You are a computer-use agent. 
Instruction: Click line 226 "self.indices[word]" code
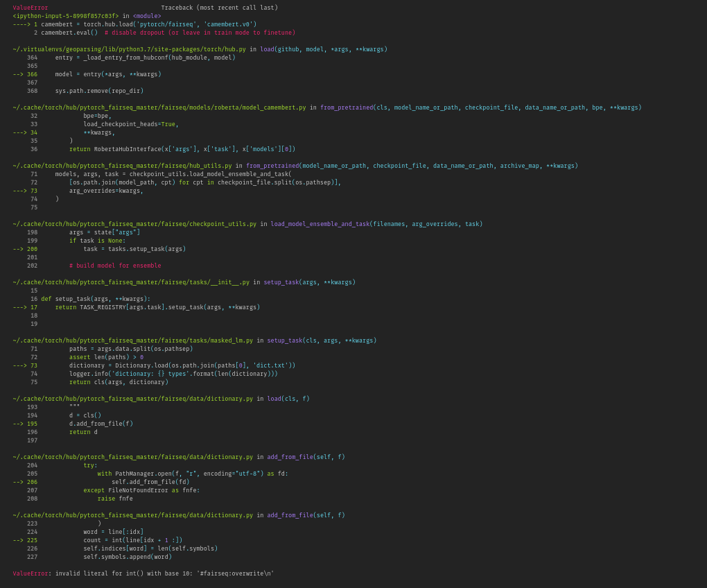(x=150, y=548)
